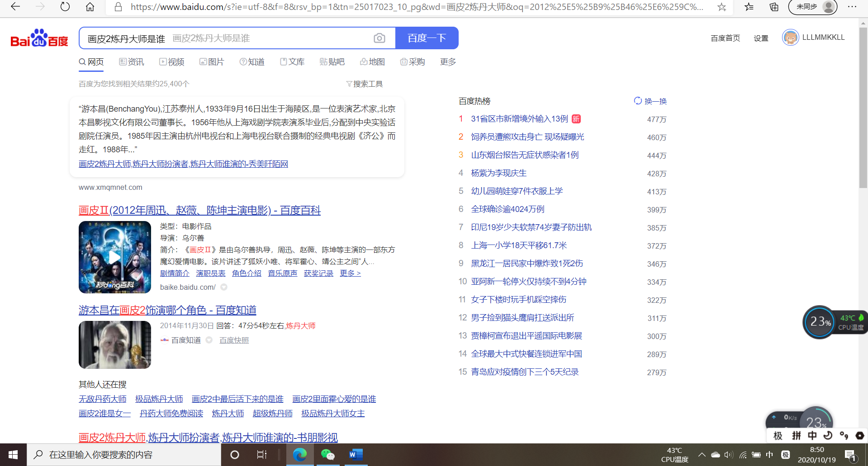Open the LLLMMKKLL user avatar

point(790,38)
